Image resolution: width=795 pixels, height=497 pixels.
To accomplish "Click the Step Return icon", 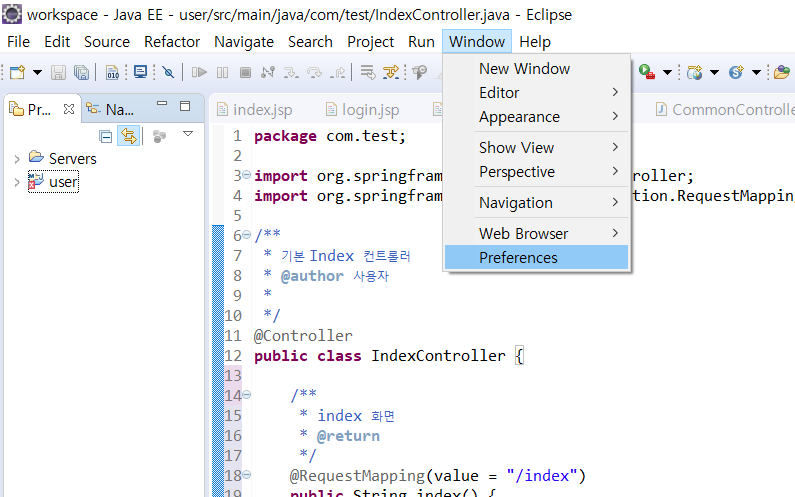I will [x=338, y=73].
